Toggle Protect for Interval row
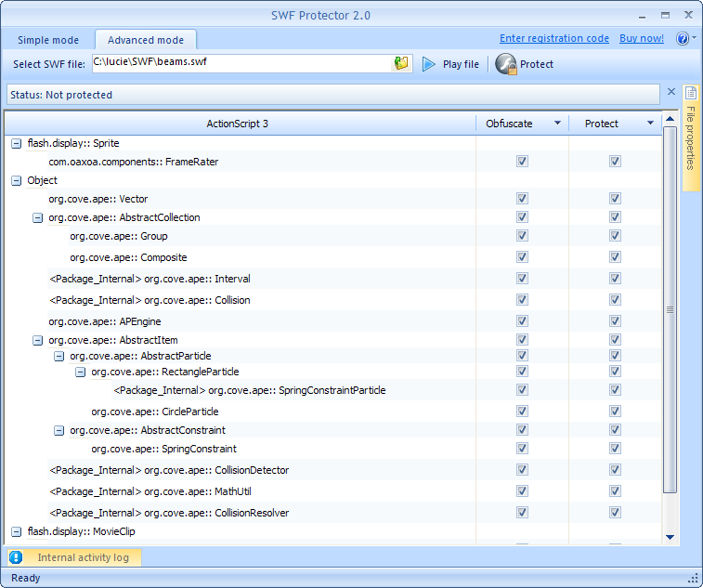Screen dimensions: 703x588 pyautogui.click(x=615, y=279)
